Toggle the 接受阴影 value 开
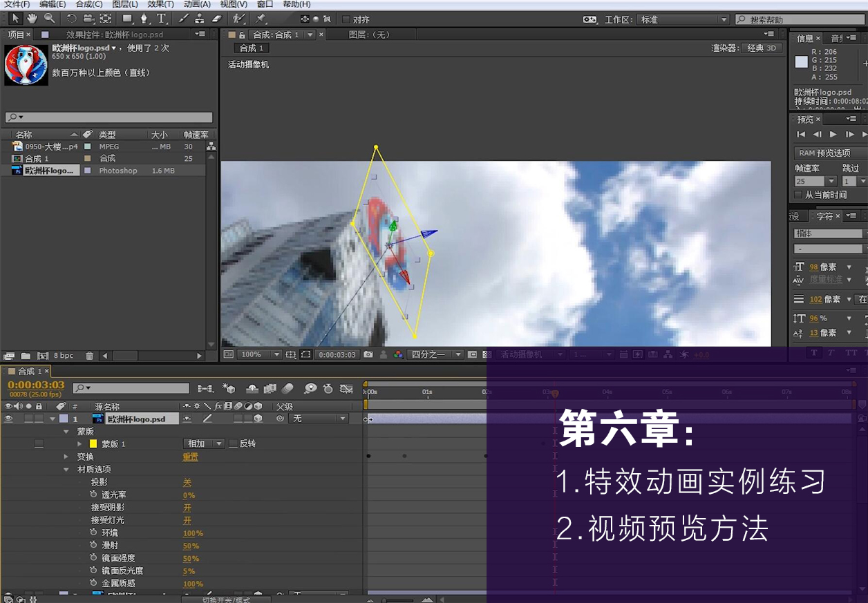868x603 pixels. 187,508
